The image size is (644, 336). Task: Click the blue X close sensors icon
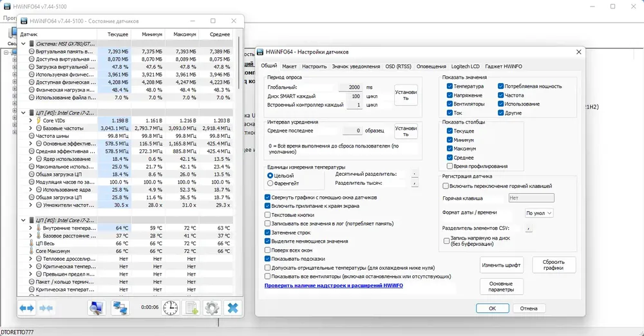(x=233, y=308)
